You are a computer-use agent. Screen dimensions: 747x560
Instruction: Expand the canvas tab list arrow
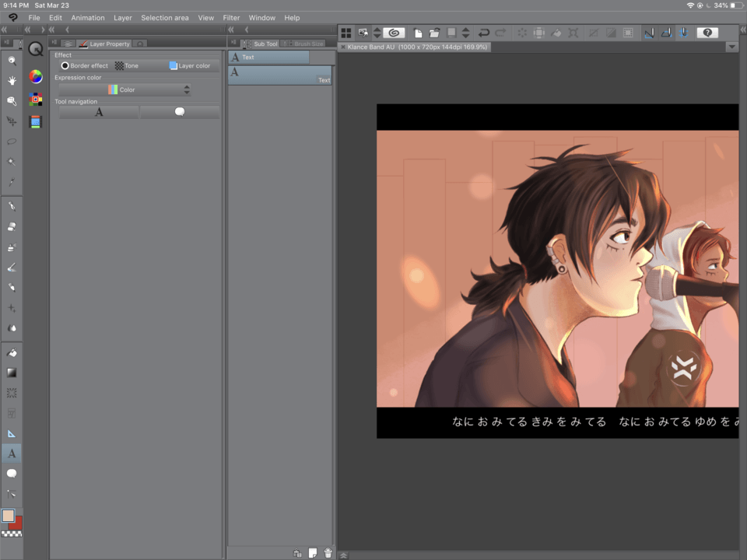pos(731,47)
